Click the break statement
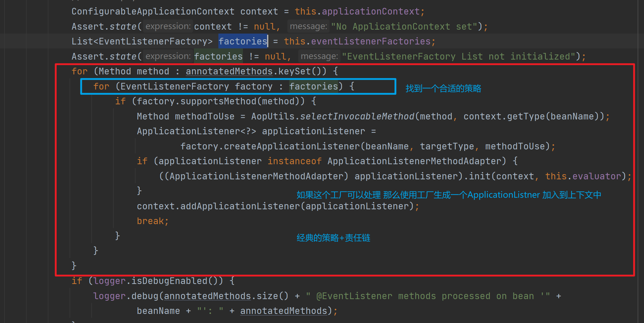Image resolution: width=644 pixels, height=323 pixels. tap(150, 221)
